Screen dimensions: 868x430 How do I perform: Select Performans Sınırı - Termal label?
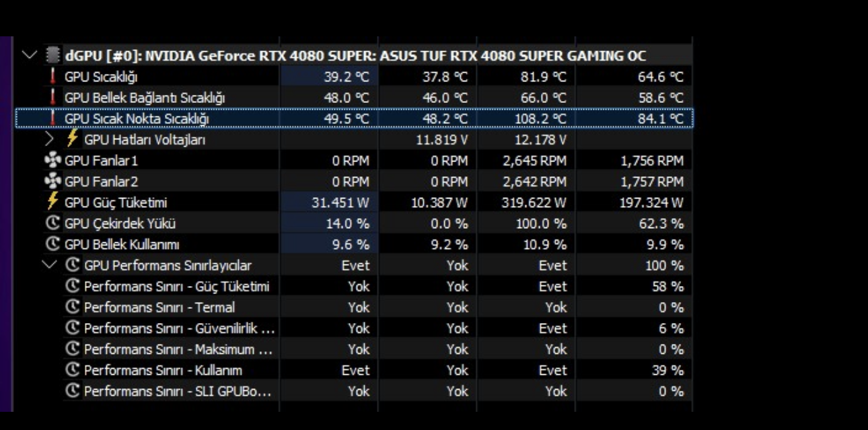pyautogui.click(x=159, y=308)
